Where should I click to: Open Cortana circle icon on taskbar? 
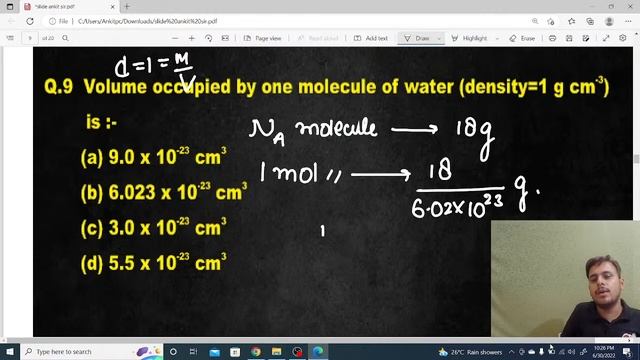pos(173,351)
